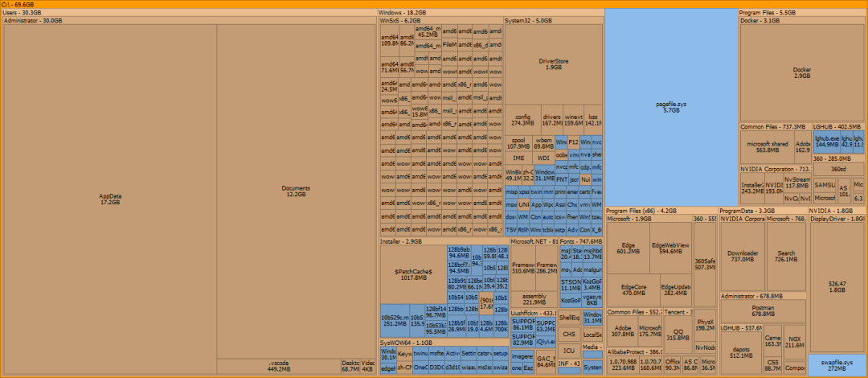Click the assembly 221.9MB block
Viewport: 868px width, 378px height.
click(x=534, y=299)
